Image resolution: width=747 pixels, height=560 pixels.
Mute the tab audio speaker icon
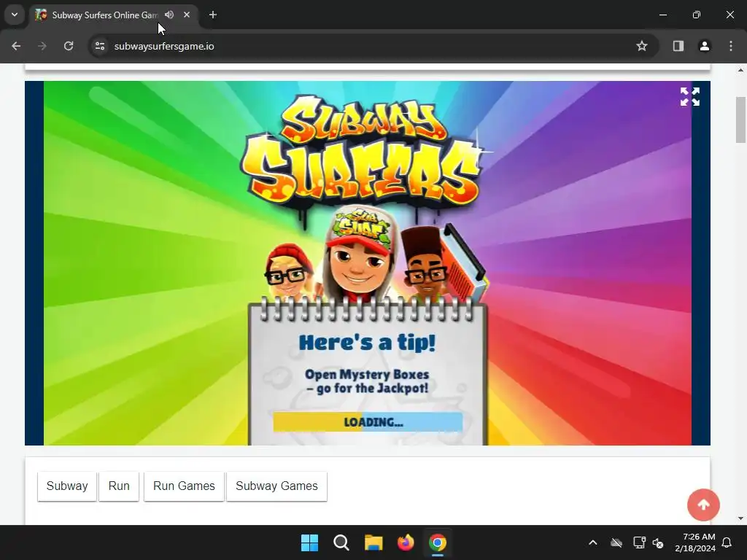(169, 15)
